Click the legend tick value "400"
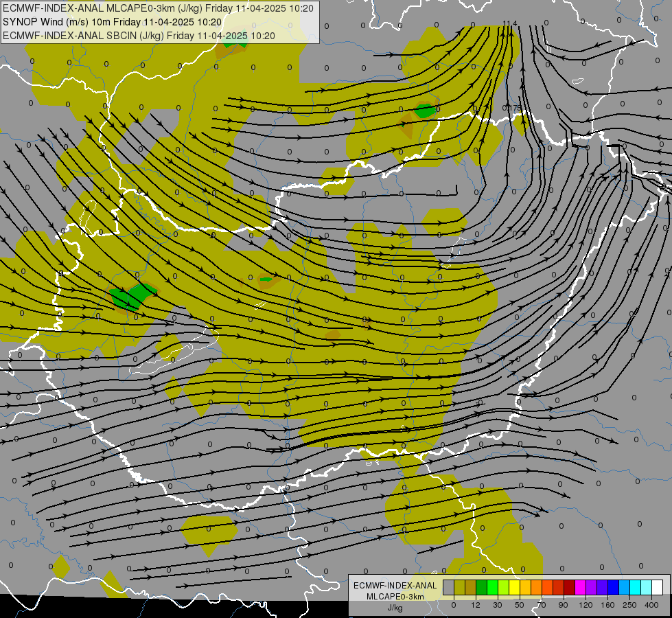672x618 pixels. click(651, 605)
